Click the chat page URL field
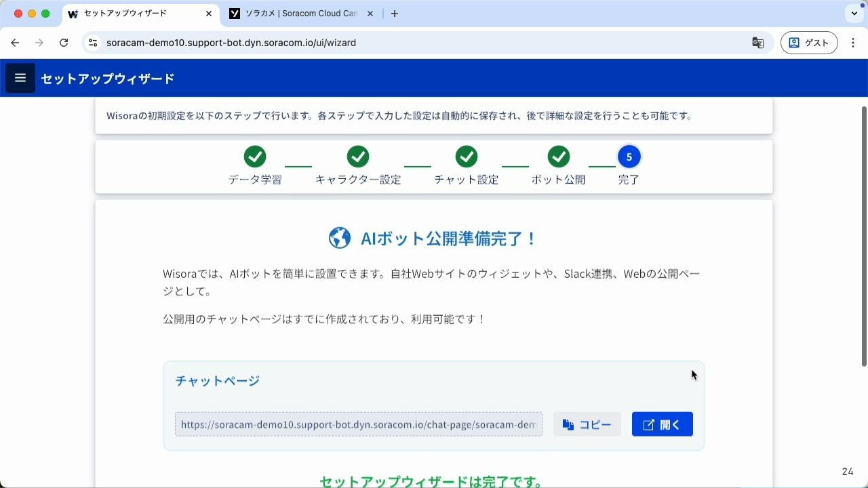The height and width of the screenshot is (488, 868). (358, 424)
